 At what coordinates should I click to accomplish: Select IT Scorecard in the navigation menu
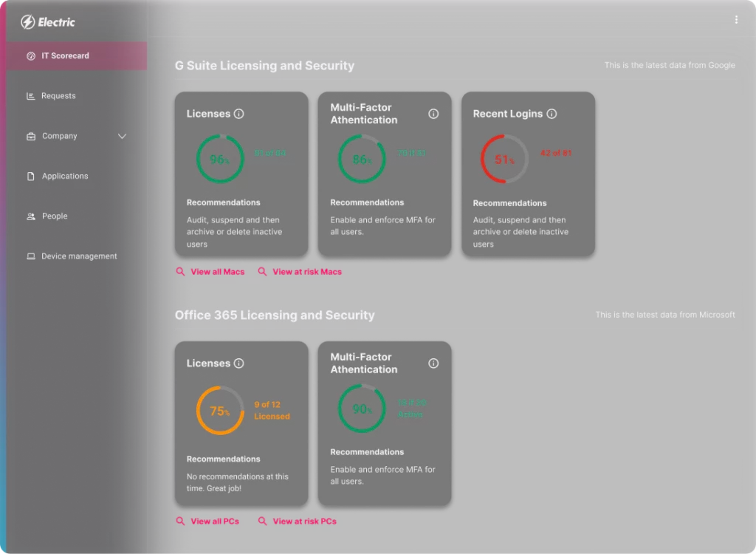tap(65, 55)
